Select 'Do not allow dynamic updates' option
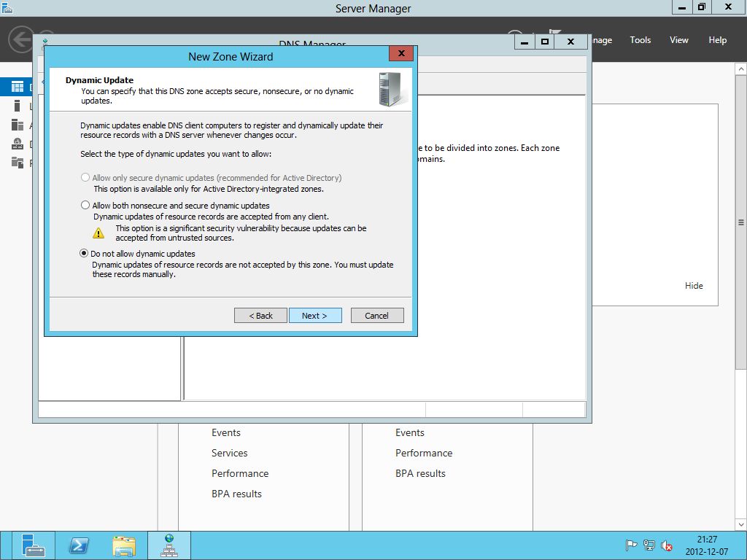The width and height of the screenshot is (747, 560). click(84, 253)
